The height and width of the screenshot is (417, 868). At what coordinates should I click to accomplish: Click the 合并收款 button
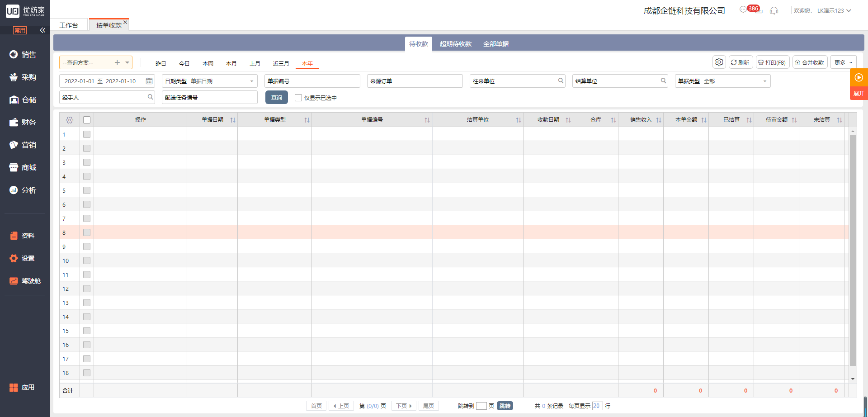810,62
